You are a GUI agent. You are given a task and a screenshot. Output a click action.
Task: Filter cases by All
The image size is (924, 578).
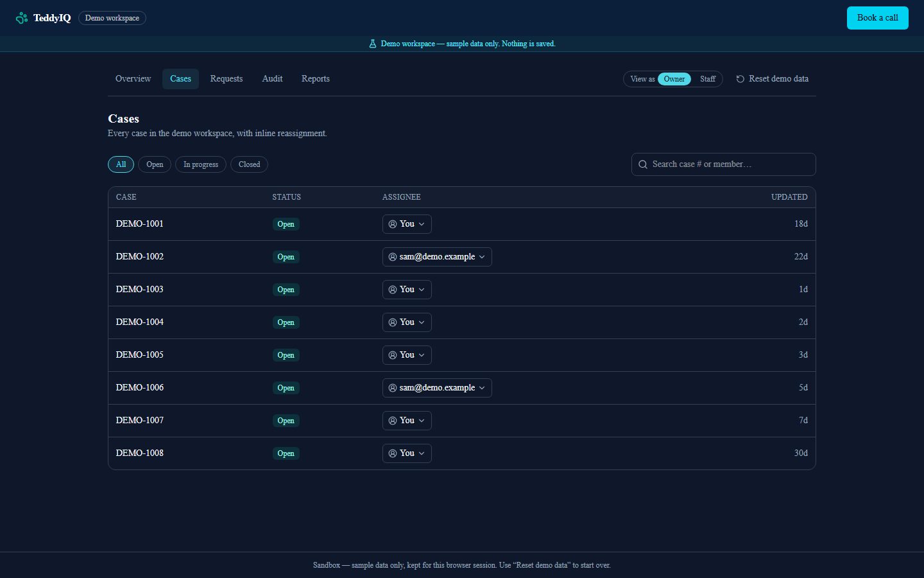pos(121,164)
